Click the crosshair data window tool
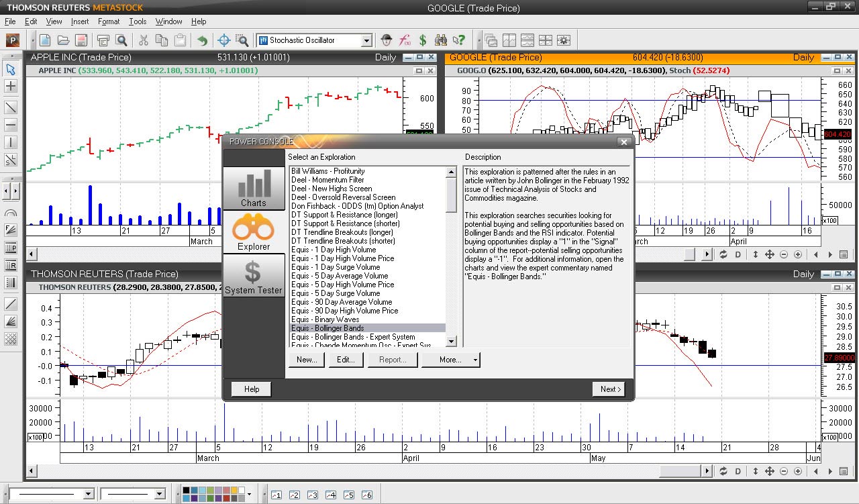The image size is (859, 504). [x=224, y=40]
